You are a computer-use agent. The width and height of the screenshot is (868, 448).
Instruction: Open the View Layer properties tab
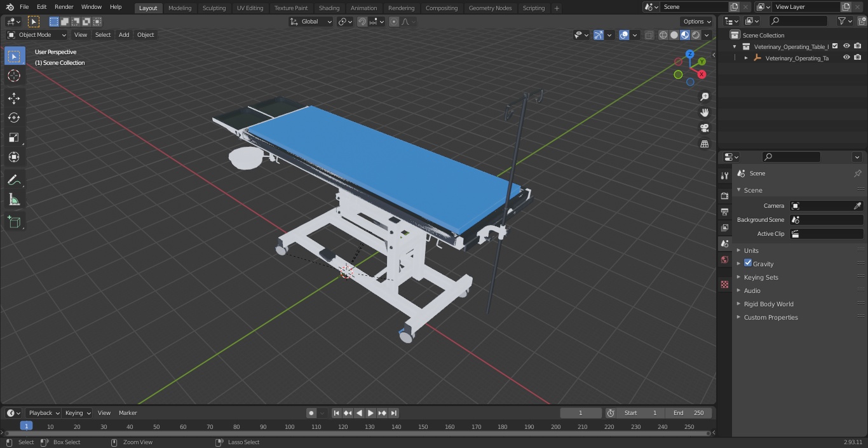tap(724, 227)
